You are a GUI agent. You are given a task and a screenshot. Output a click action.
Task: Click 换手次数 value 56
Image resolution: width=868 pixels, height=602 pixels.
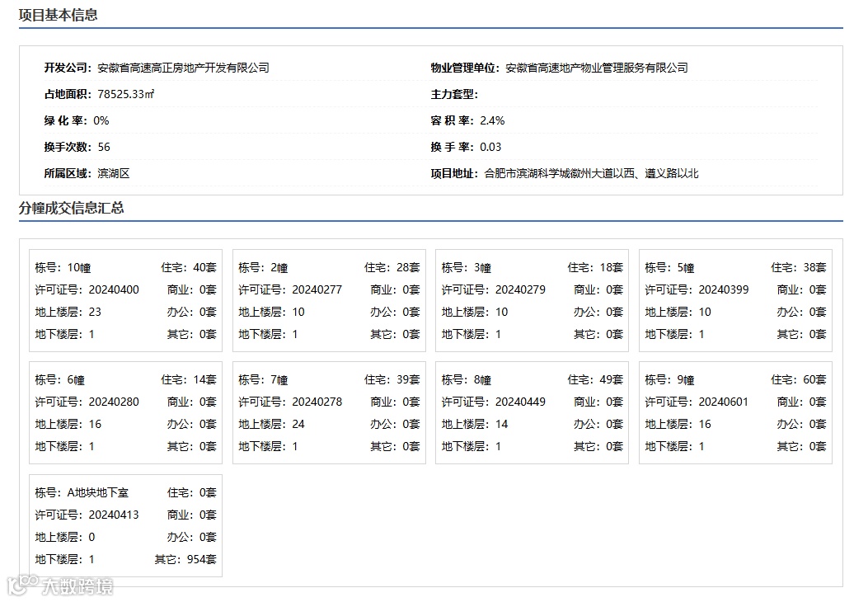point(104,147)
